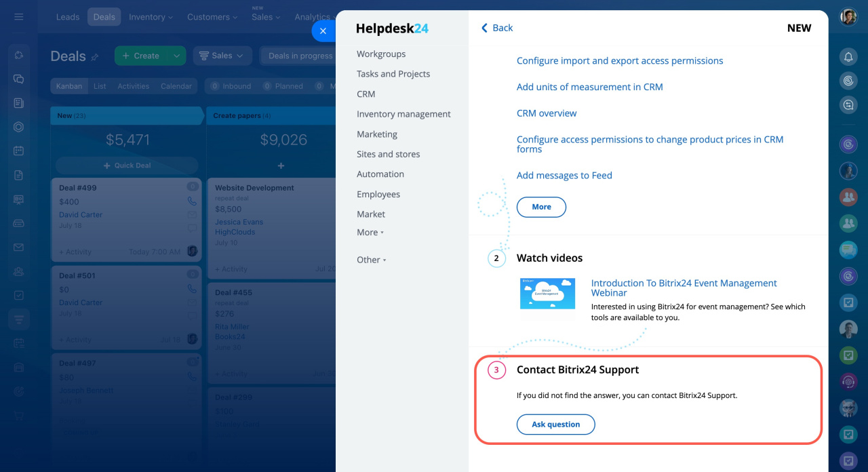
Task: Open Inventory management in Helpdesk menu
Action: pos(403,114)
